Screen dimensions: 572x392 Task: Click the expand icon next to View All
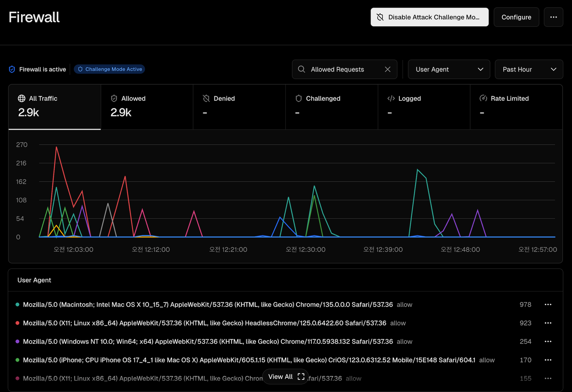[301, 376]
